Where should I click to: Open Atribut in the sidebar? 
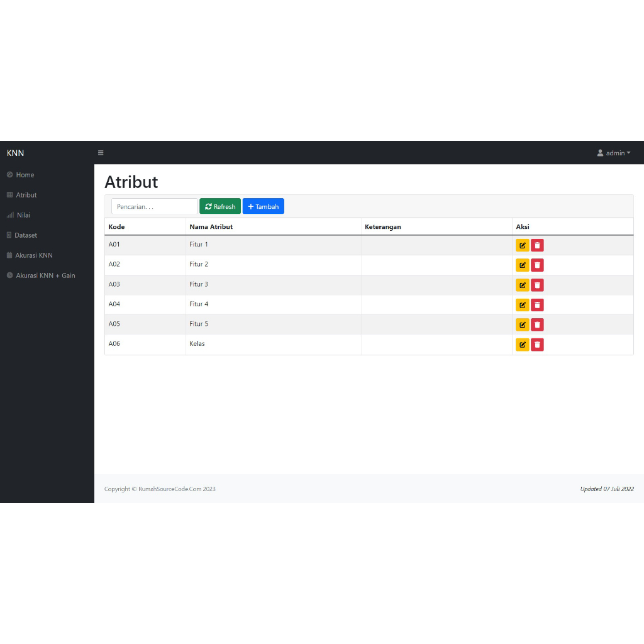tap(22, 195)
